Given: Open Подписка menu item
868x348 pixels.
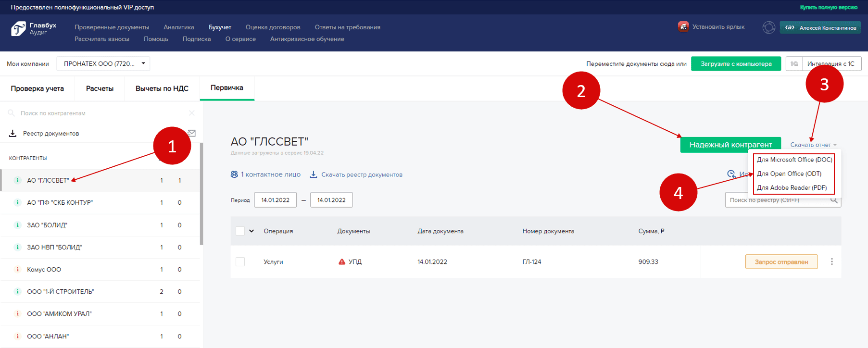Looking at the screenshot, I should click(197, 39).
